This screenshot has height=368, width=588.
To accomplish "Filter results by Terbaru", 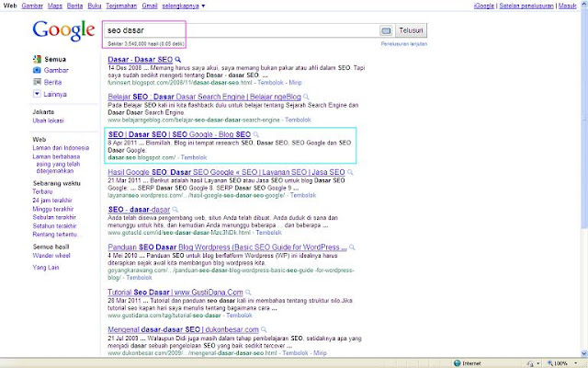I will (42, 191).
